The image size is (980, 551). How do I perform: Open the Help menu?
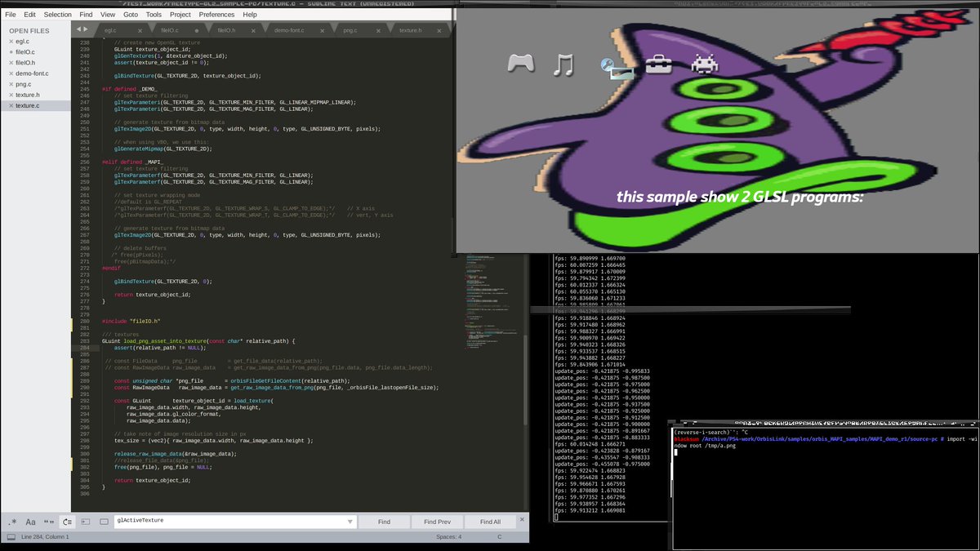pos(249,15)
